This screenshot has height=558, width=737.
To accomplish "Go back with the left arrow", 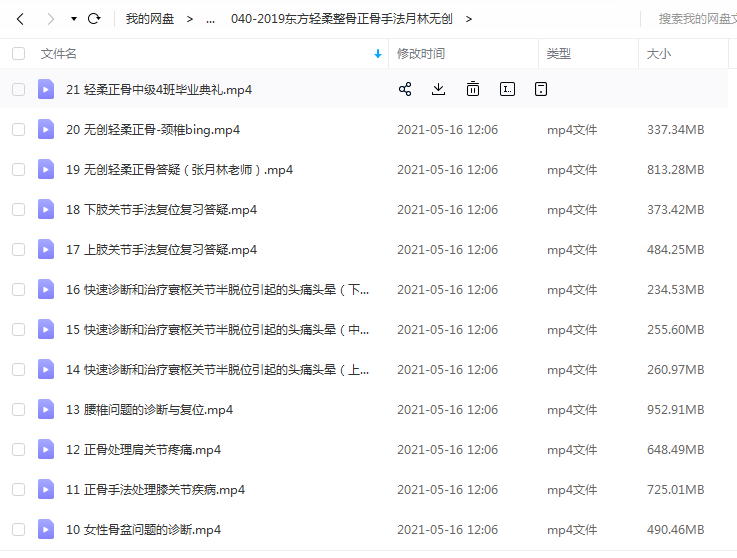I will click(20, 19).
